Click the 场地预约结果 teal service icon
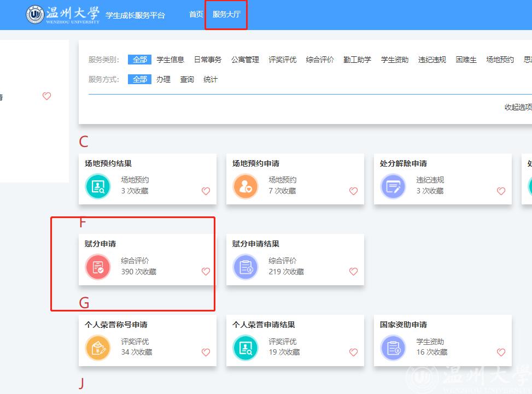 click(x=98, y=186)
